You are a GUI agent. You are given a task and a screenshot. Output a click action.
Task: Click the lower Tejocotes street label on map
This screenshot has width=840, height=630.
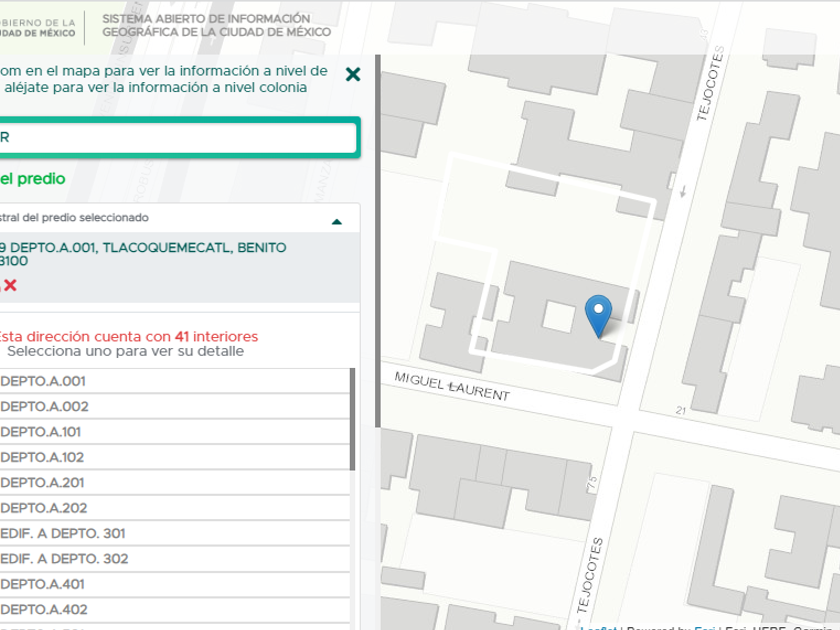[x=590, y=575]
